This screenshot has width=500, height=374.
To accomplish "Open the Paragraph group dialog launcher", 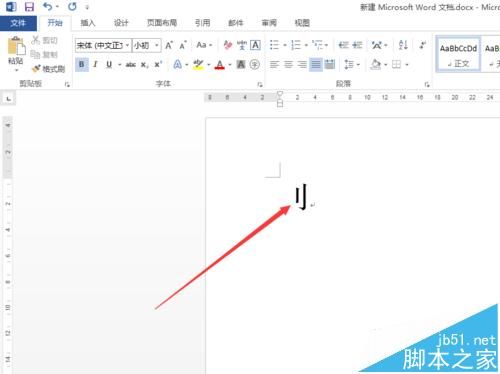I will 427,85.
